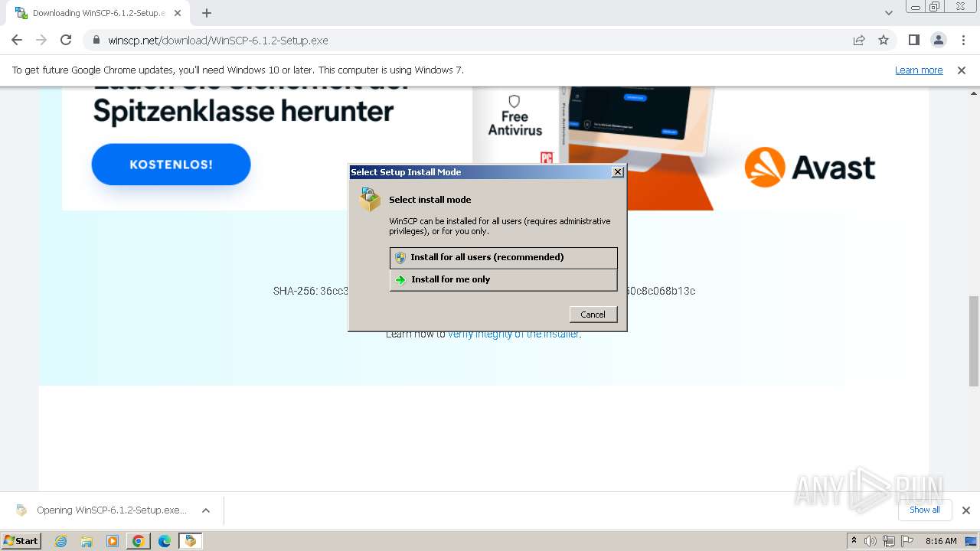Choose Install for all users (recommended)
The image size is (980, 551).
point(503,258)
